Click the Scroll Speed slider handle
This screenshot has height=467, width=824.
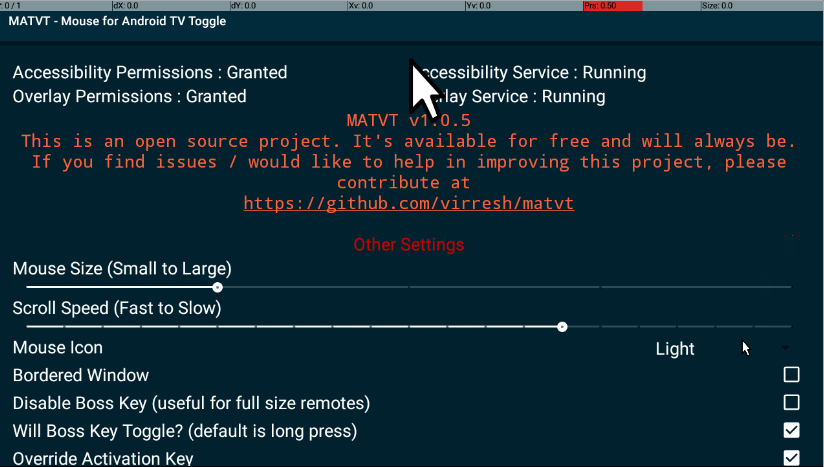point(562,326)
